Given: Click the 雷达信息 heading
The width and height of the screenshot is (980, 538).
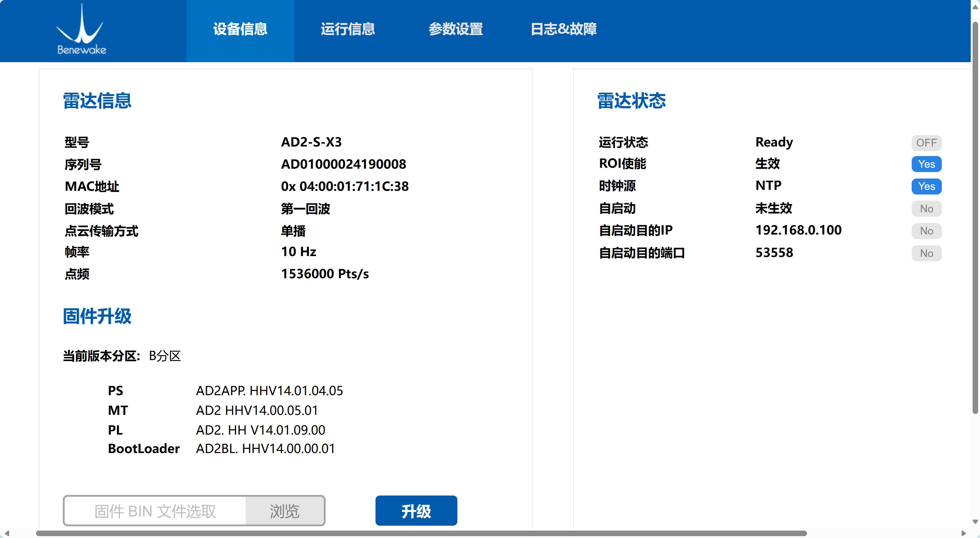Looking at the screenshot, I should pos(97,101).
